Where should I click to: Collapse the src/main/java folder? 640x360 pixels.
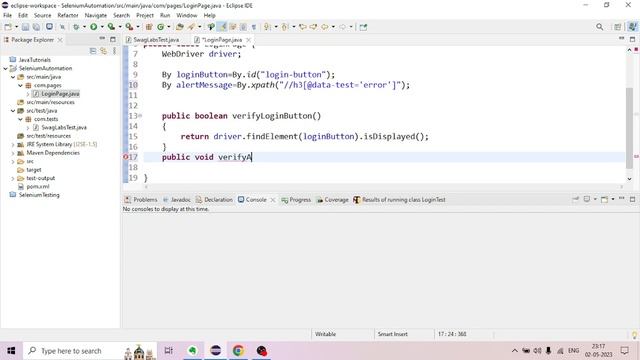(13, 77)
